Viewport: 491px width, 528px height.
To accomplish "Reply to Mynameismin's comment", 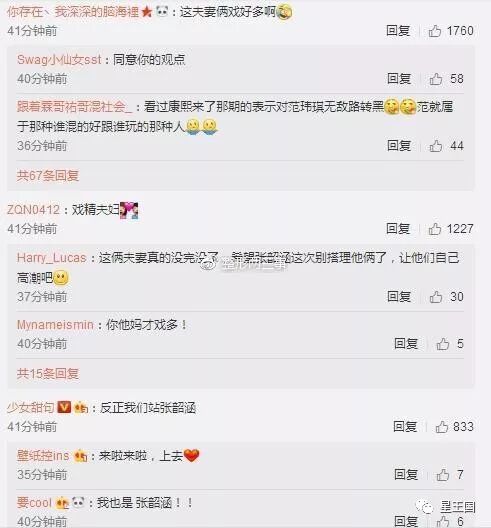I will click(x=406, y=343).
